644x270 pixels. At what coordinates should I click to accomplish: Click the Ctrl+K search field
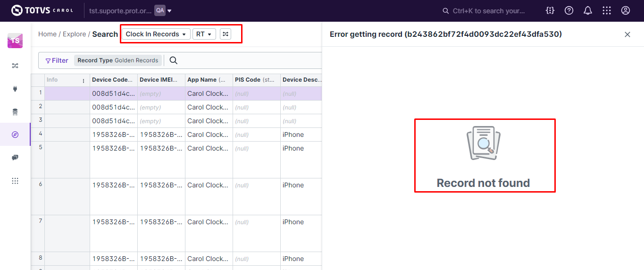(484, 10)
